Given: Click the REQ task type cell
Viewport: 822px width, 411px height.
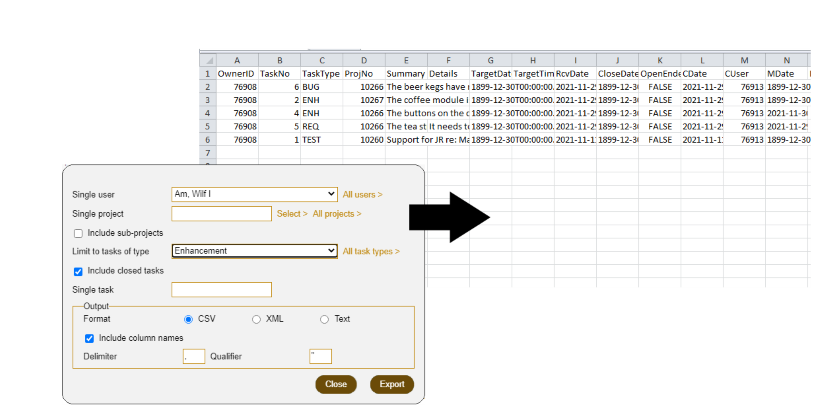Looking at the screenshot, I should (x=322, y=126).
